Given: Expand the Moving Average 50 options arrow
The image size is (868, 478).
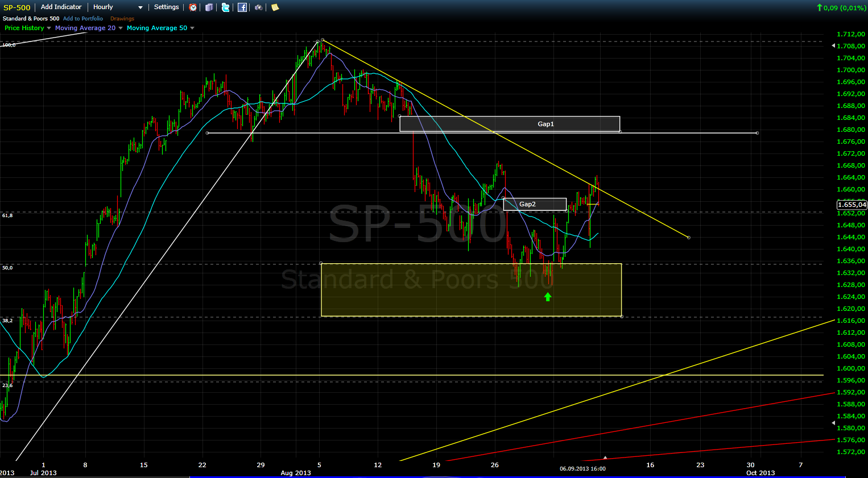Looking at the screenshot, I should pos(192,28).
